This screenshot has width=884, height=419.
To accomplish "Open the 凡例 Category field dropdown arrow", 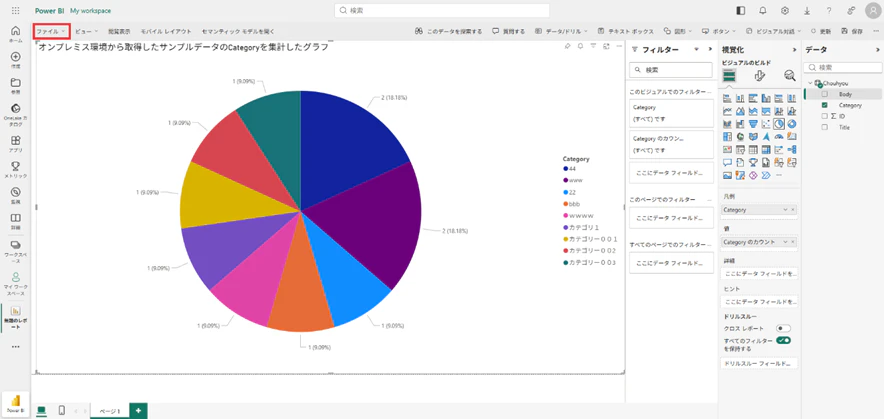I will [785, 210].
